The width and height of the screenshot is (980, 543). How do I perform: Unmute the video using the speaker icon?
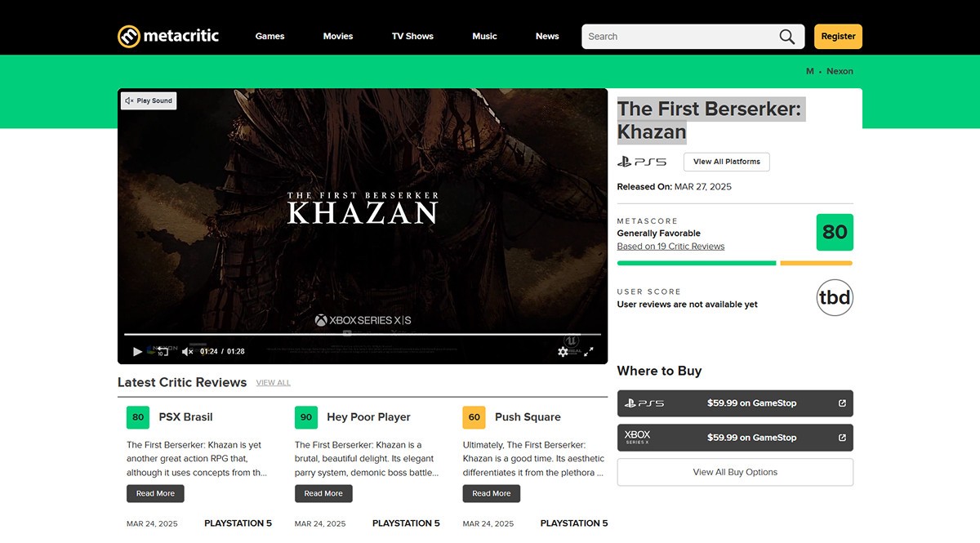click(x=187, y=351)
